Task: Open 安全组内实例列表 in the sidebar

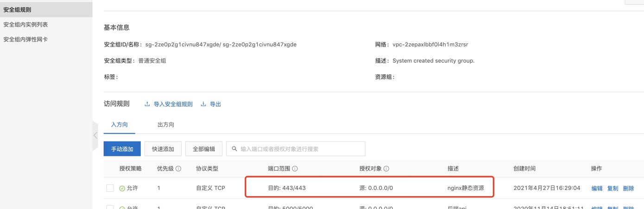Action: coord(25,25)
